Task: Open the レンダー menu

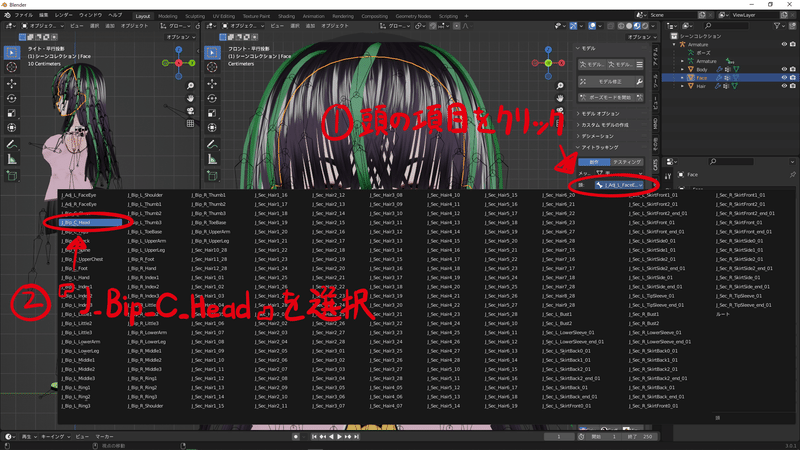Action: click(64, 15)
